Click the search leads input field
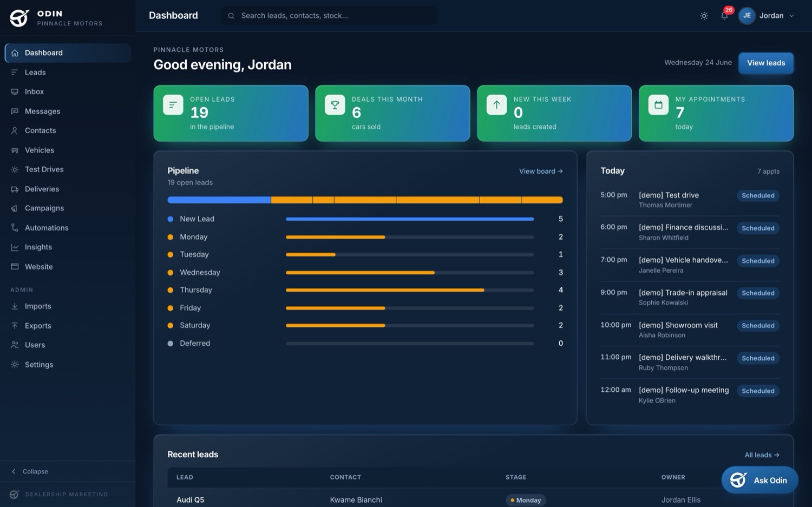The height and width of the screenshot is (507, 812). [x=329, y=16]
